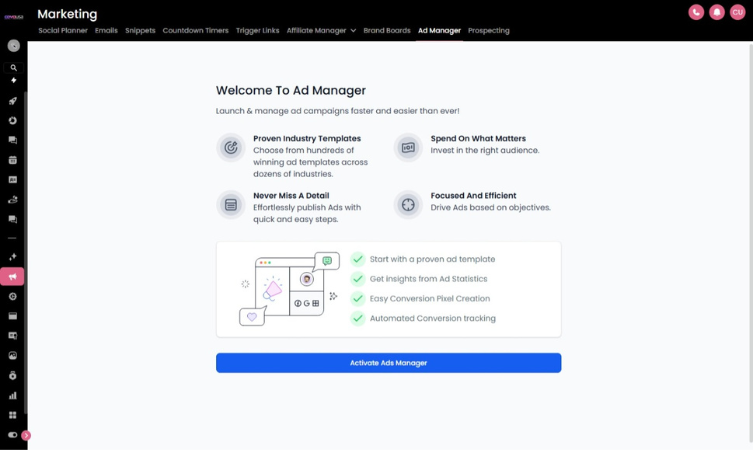Open the calendar icon in the sidebar
Viewport: 753px width, 450px height.
pyautogui.click(x=13, y=160)
